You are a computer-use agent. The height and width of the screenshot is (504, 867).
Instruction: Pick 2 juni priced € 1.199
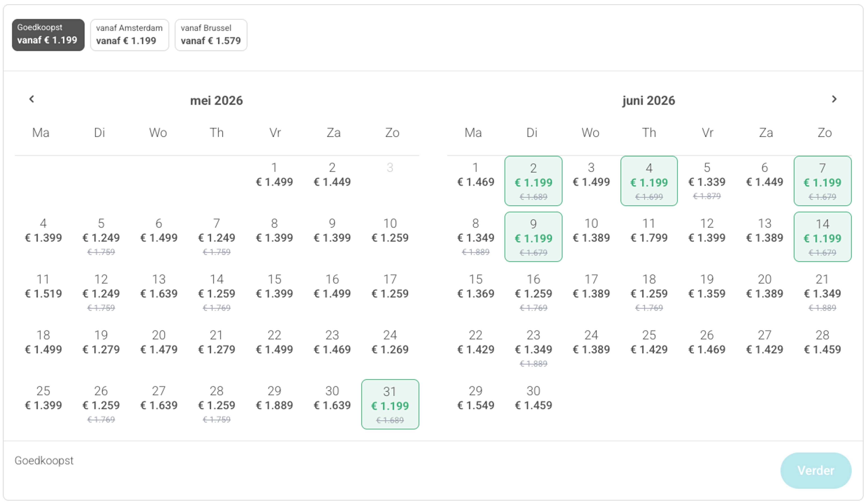(533, 181)
